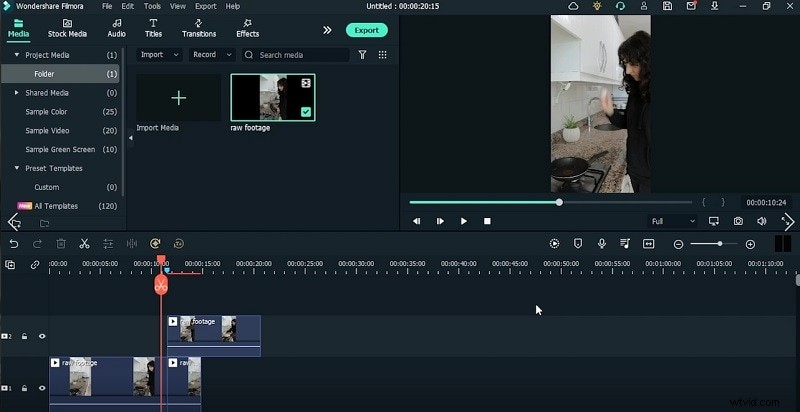Collapse the Preset Templates tree
Screen dimensions: 800x412
(x=17, y=168)
